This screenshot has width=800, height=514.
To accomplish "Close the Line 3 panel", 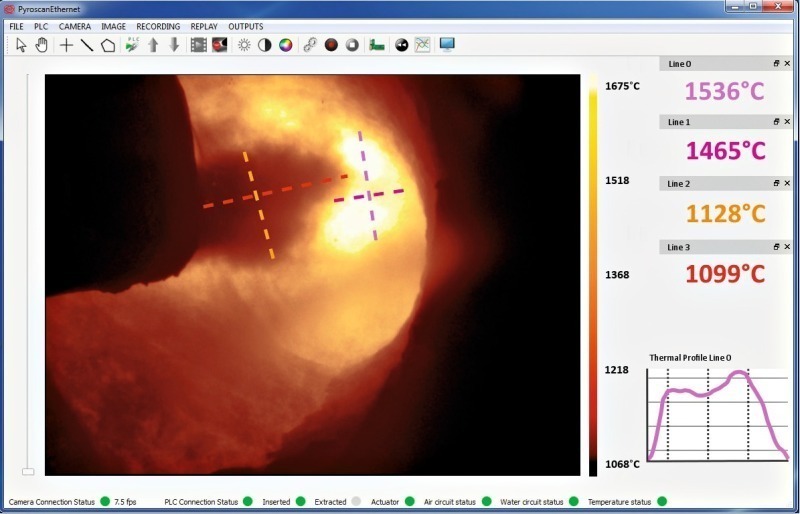I will (x=787, y=246).
